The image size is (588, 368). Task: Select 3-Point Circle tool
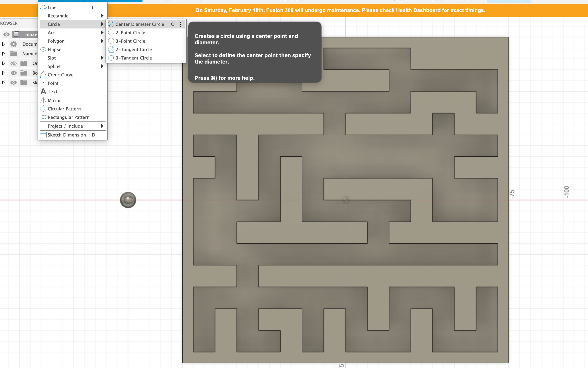131,41
